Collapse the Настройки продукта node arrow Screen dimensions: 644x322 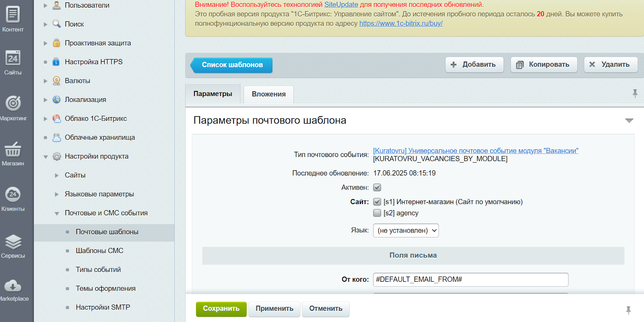point(45,157)
